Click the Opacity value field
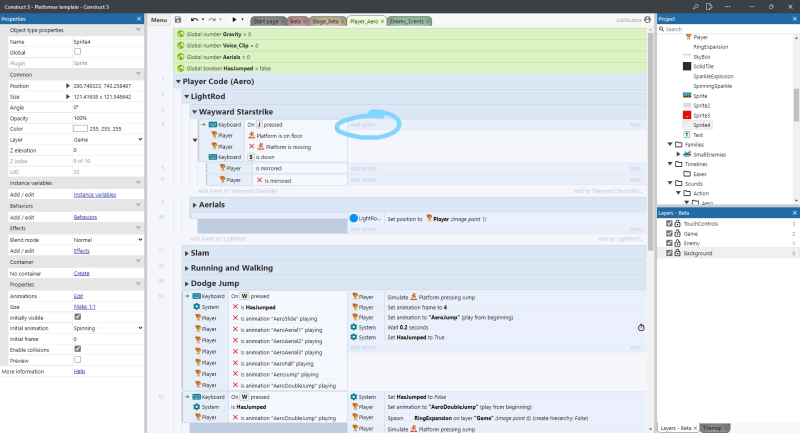The height and width of the screenshot is (433, 800). click(x=108, y=118)
